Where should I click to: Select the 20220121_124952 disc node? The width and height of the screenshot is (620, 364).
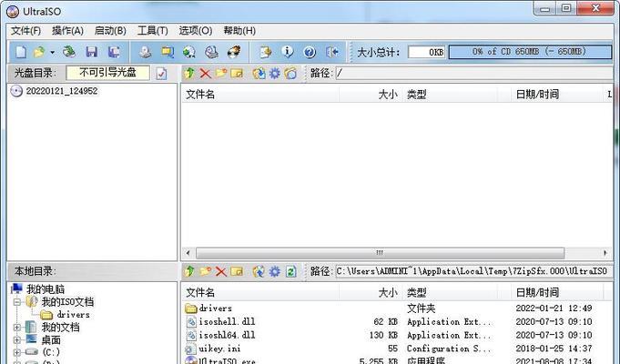coord(62,91)
